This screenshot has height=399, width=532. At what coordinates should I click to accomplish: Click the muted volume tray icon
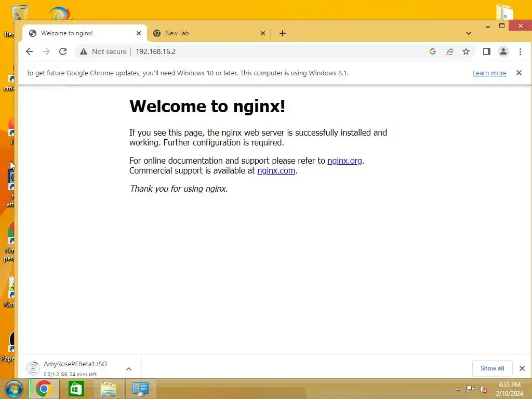[483, 389]
